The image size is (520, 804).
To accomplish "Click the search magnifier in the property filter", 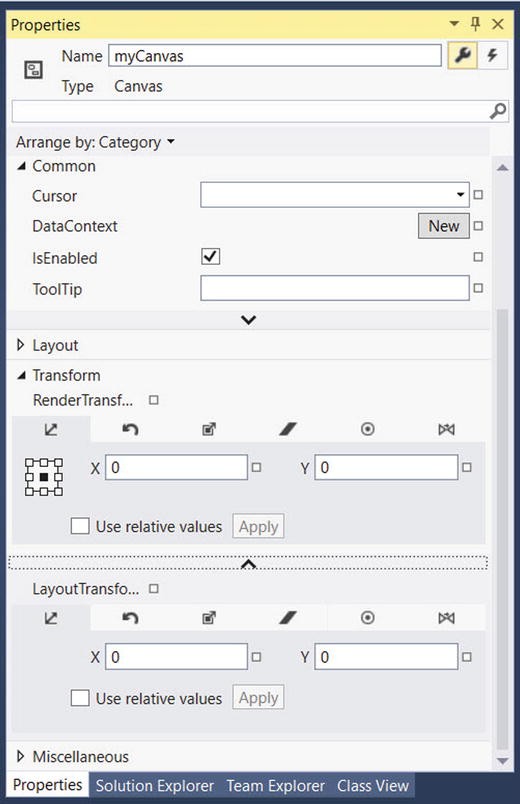I will click(498, 111).
